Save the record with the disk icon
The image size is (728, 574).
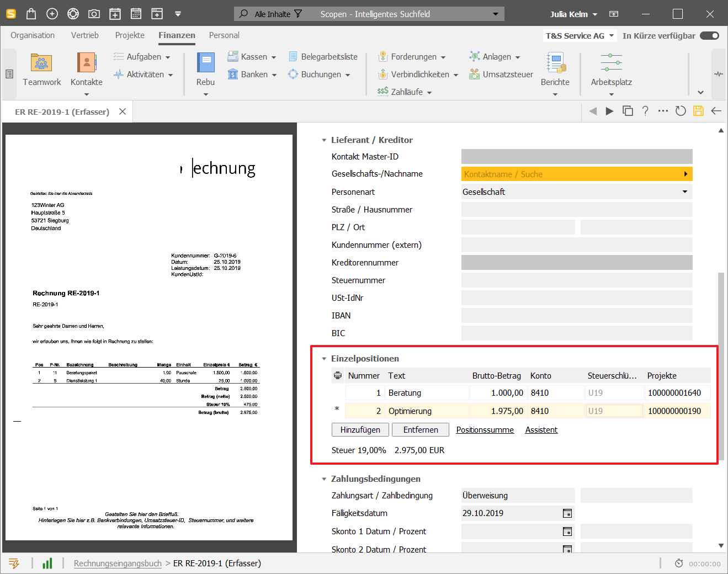(x=698, y=111)
